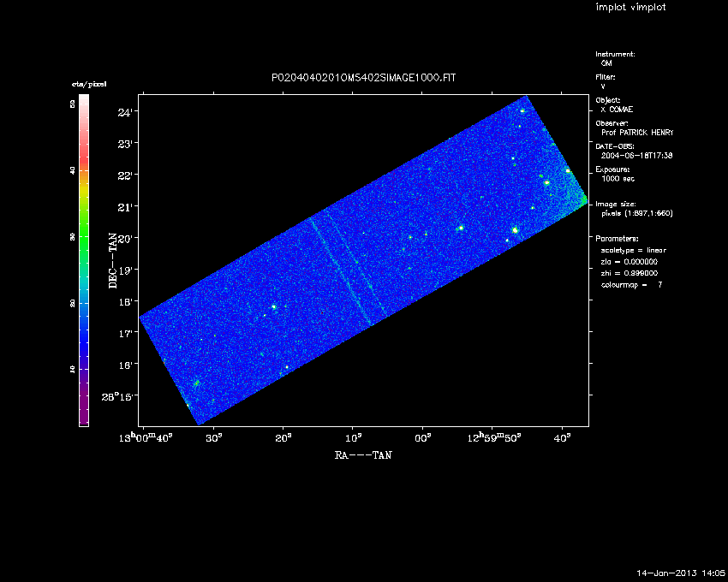Screen dimensions: 728x582
Task: Click the RA tick label 13h00m40s
Action: tap(146, 437)
